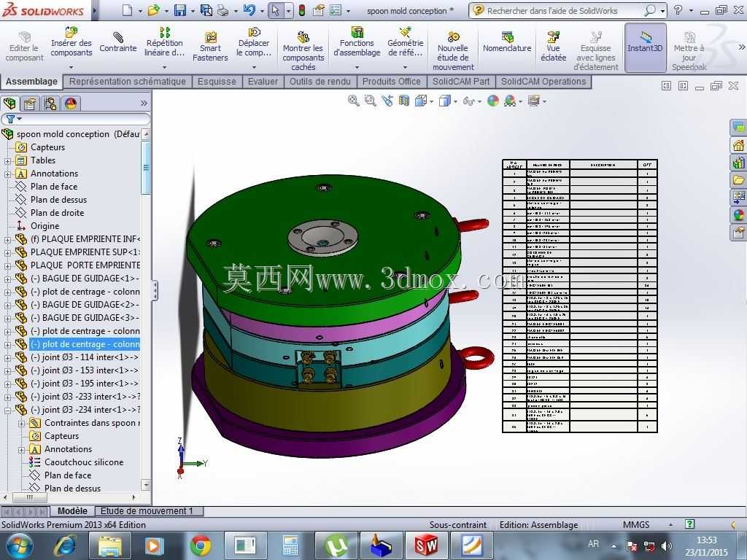Open the Nomenclature tool

(x=507, y=42)
